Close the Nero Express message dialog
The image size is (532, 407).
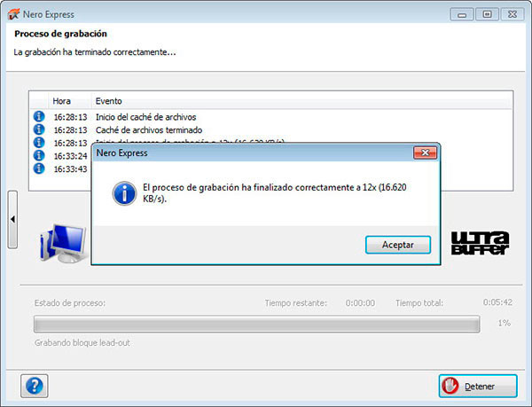[425, 153]
